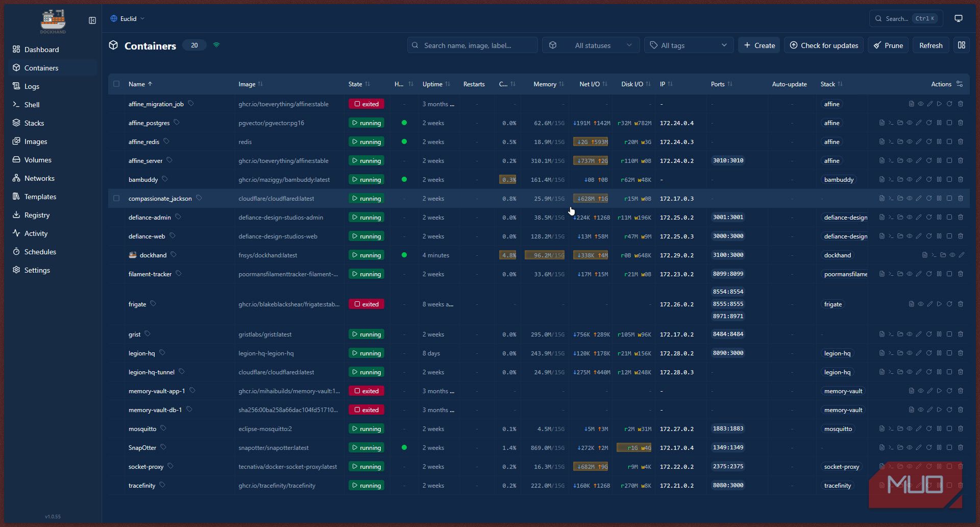980x527 pixels.
Task: Go to Dashboard in the sidebar
Action: tap(53, 49)
